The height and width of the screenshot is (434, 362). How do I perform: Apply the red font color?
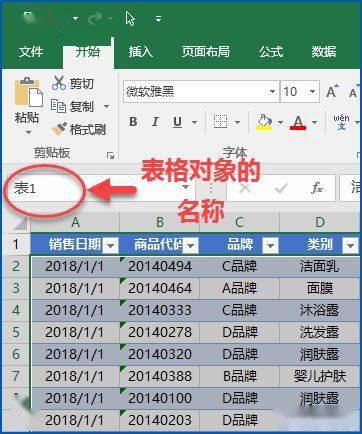298,122
